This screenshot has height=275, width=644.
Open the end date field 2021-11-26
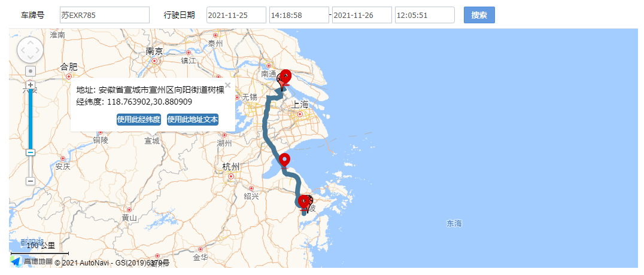(362, 15)
